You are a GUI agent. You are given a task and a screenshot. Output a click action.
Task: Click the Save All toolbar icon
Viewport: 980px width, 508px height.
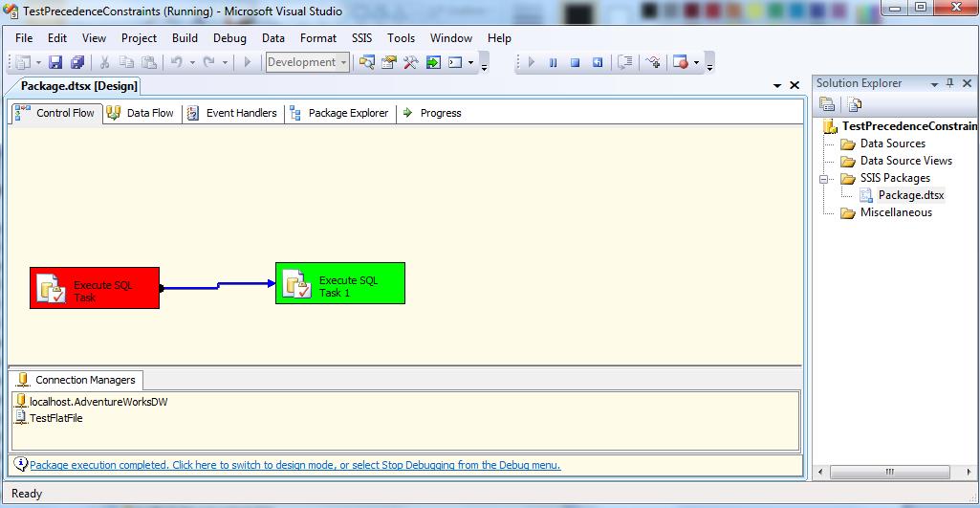pos(77,63)
